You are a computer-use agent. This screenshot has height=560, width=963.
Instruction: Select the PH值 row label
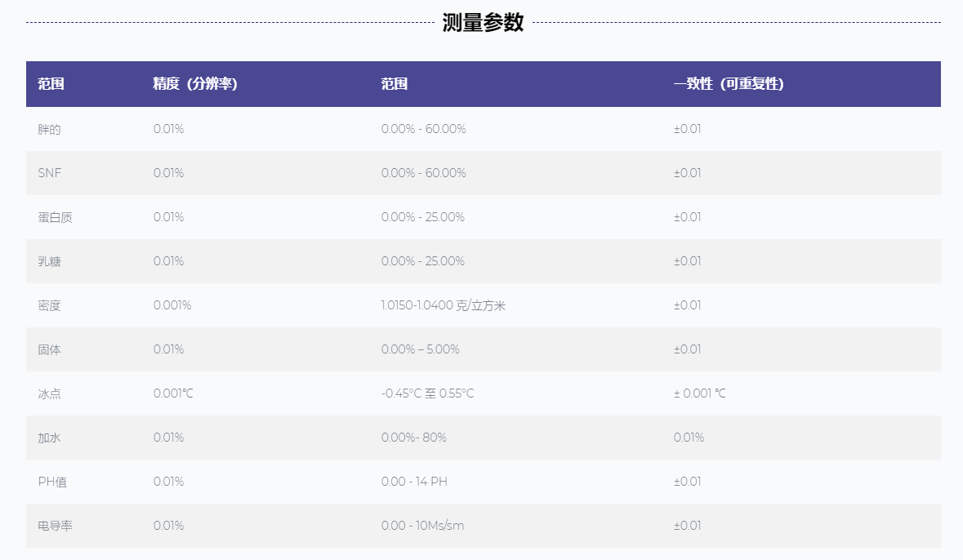tap(52, 482)
